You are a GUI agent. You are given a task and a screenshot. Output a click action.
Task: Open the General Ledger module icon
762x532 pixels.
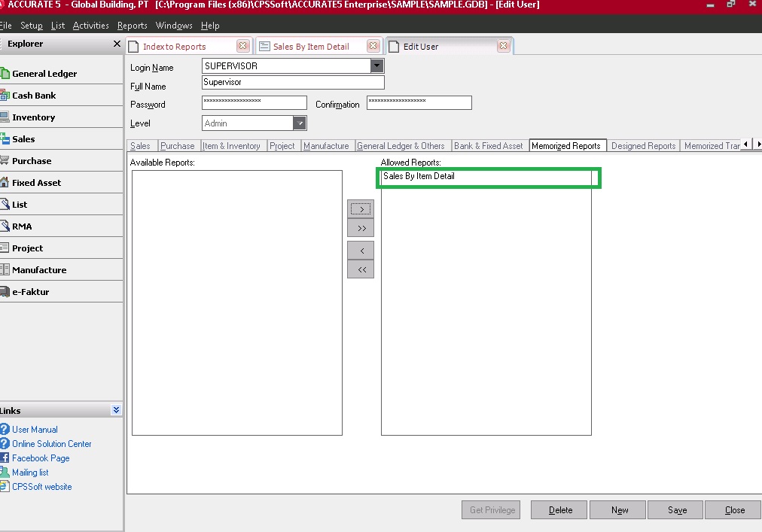pos(5,74)
